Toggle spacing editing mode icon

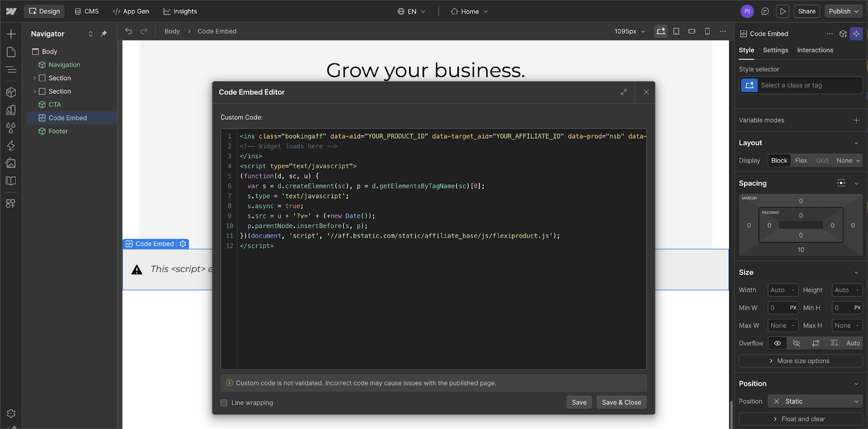coord(841,183)
